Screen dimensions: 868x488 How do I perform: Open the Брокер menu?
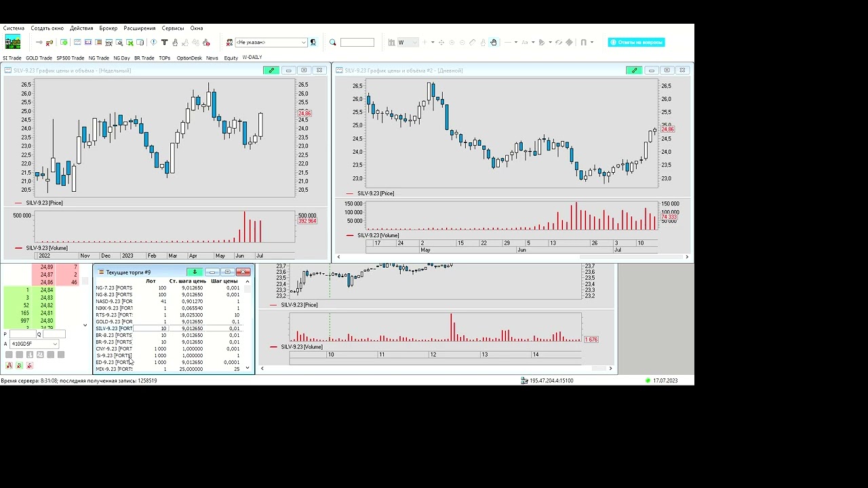(108, 28)
